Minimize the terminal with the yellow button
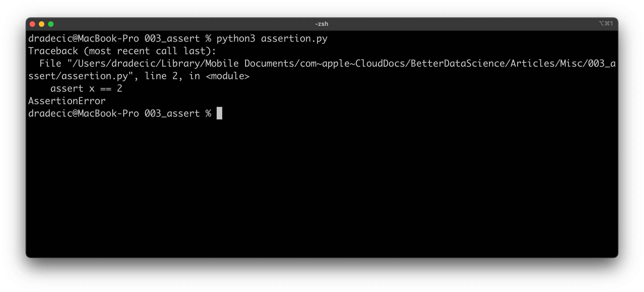The image size is (644, 292). pos(42,24)
